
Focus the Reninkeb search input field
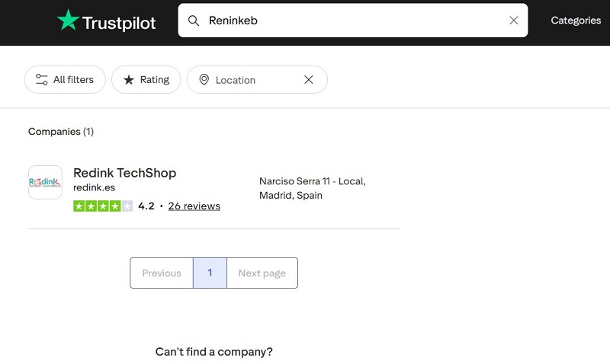click(x=351, y=21)
